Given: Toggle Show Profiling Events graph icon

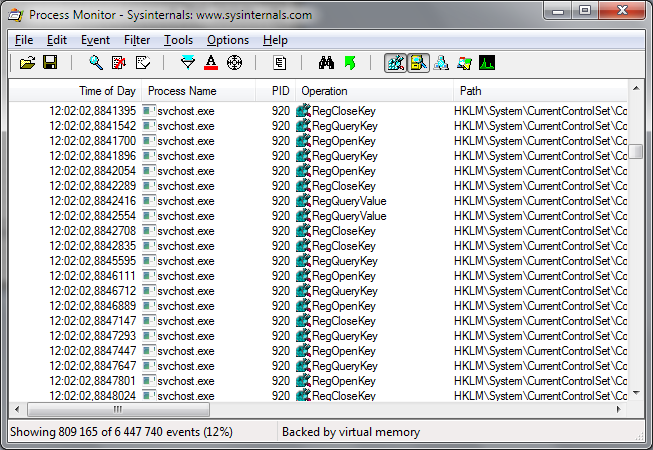Looking at the screenshot, I should coord(487,63).
